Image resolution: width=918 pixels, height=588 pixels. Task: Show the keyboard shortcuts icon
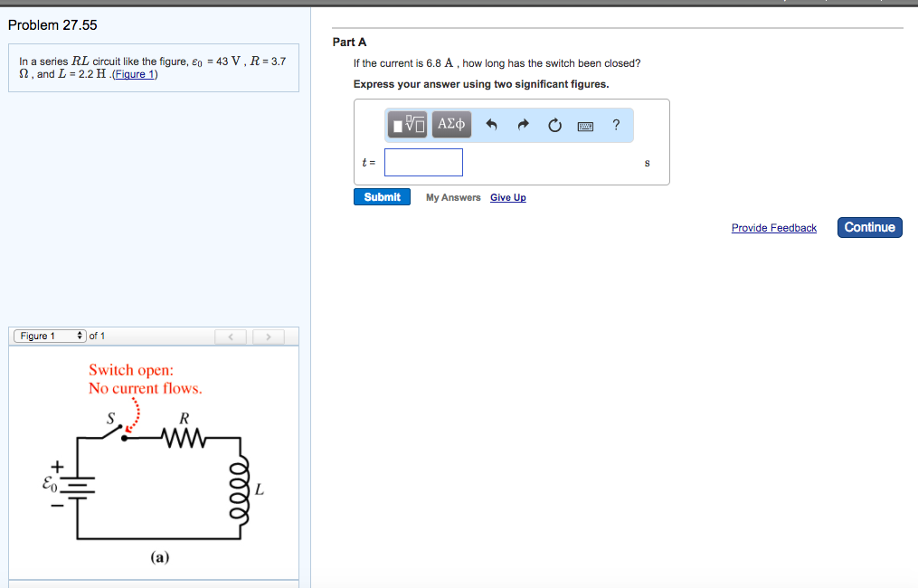point(585,126)
